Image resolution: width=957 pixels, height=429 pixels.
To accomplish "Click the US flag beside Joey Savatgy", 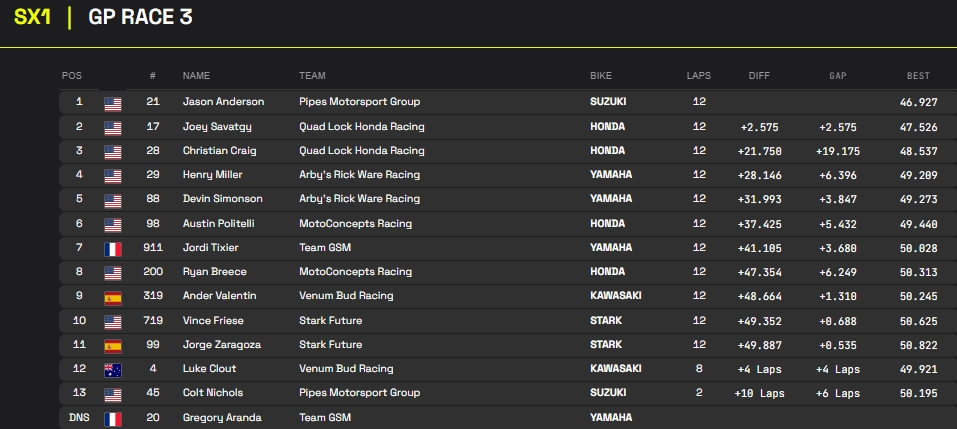I will 112,127.
